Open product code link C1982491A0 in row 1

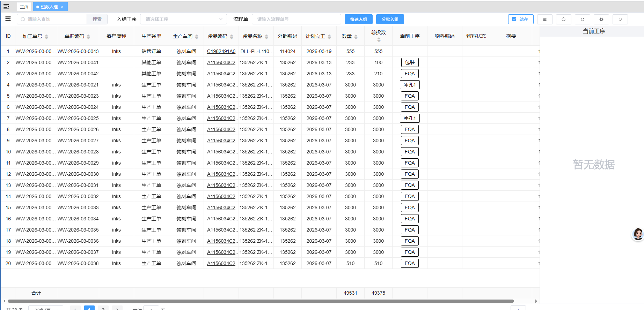coord(221,51)
